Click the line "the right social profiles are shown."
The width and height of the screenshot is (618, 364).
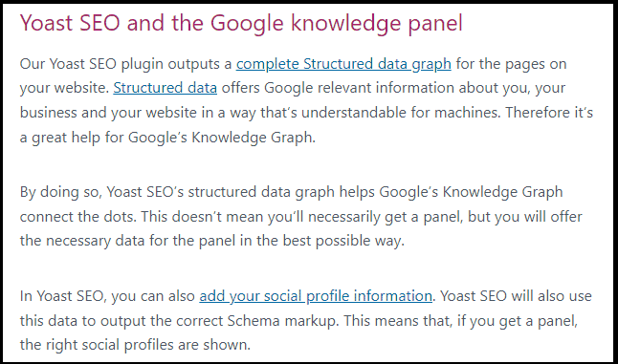pyautogui.click(x=135, y=345)
